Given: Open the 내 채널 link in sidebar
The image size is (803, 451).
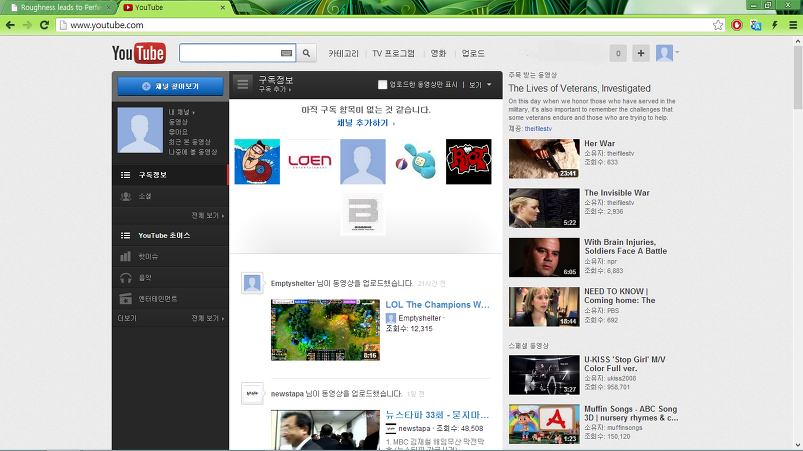Looking at the screenshot, I should point(181,112).
